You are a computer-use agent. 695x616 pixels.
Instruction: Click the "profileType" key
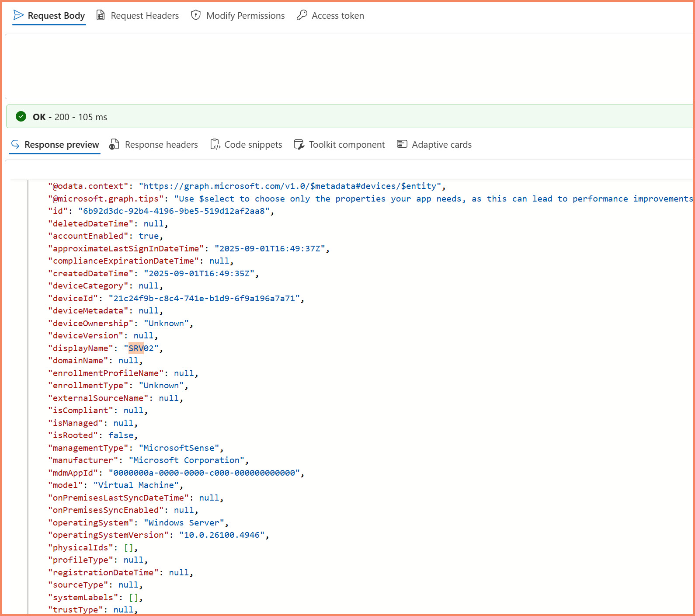81,560
